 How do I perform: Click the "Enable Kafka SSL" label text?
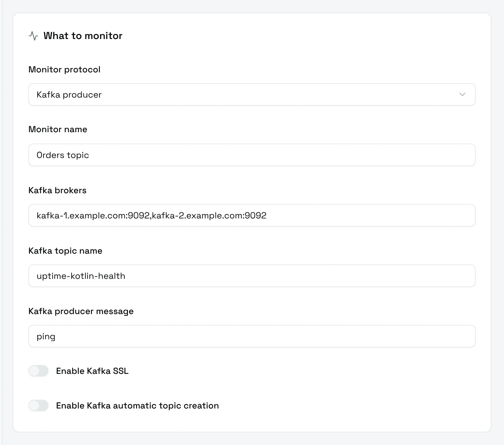92,371
